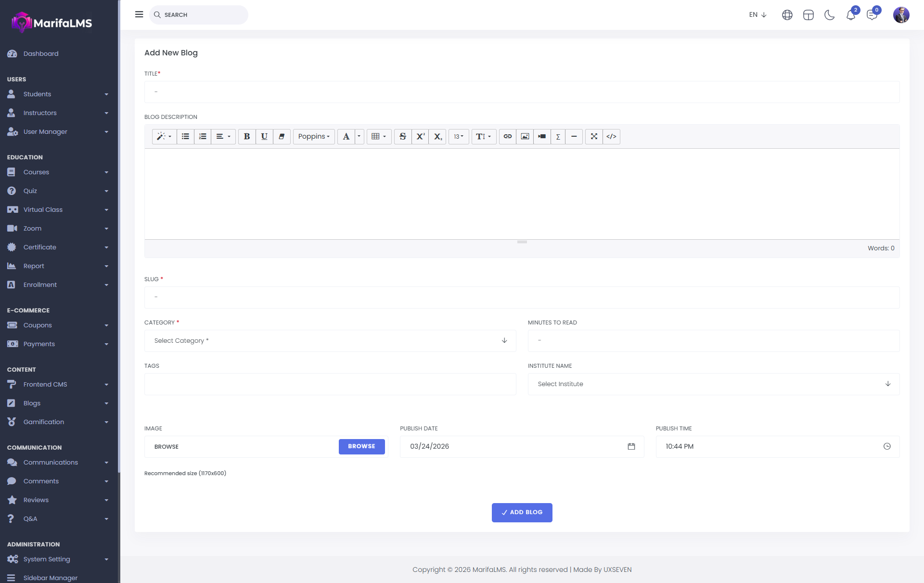Collapse the sidebar with the hamburger icon
This screenshot has height=583, width=924.
click(x=139, y=14)
